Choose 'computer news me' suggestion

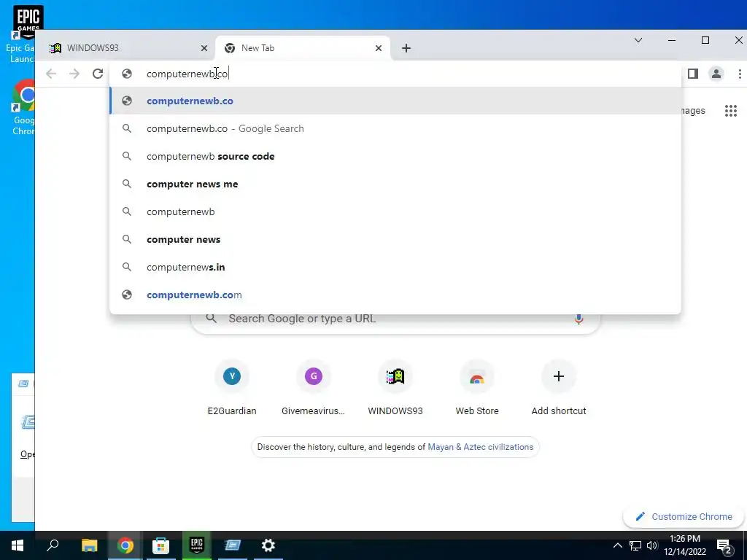coord(395,184)
